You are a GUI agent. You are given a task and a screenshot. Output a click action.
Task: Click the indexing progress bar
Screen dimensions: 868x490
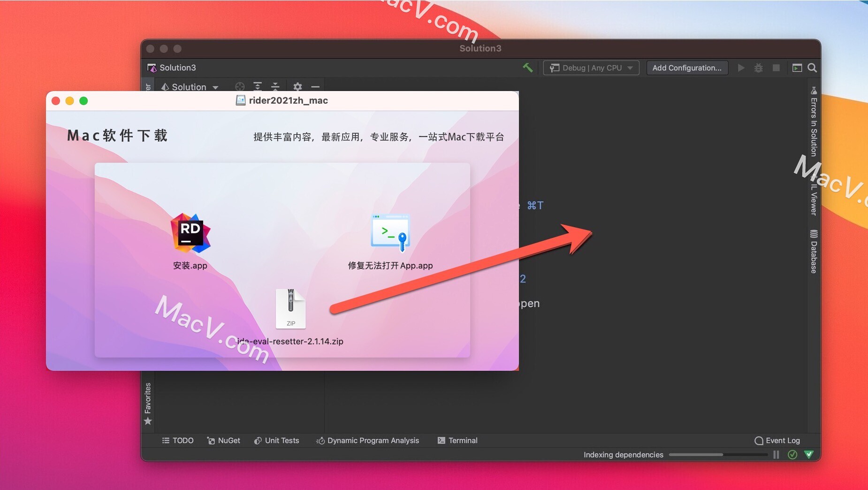[718, 454]
